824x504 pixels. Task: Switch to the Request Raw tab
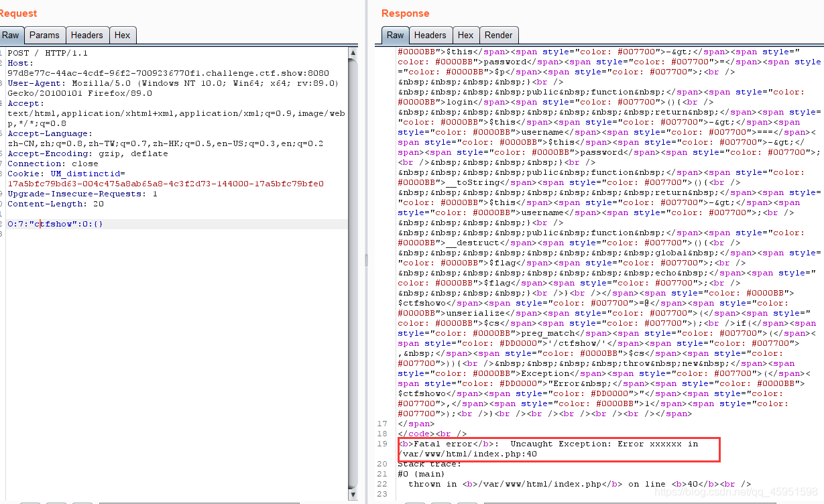11,36
